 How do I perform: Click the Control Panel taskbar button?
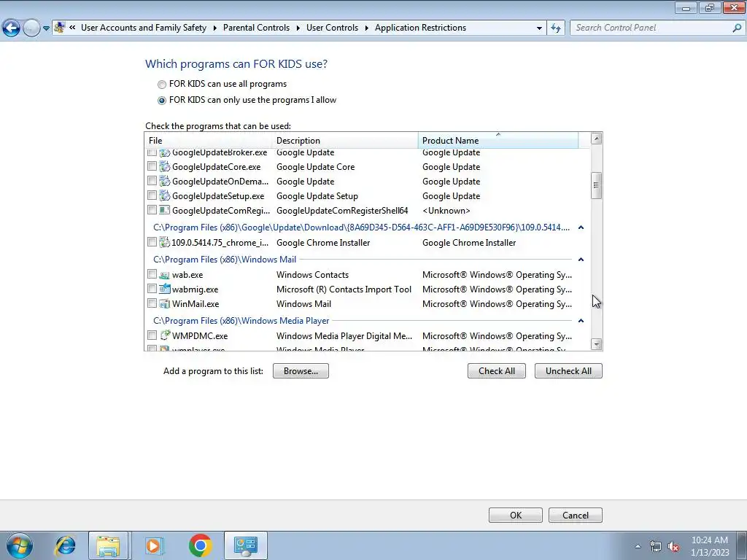(245, 545)
